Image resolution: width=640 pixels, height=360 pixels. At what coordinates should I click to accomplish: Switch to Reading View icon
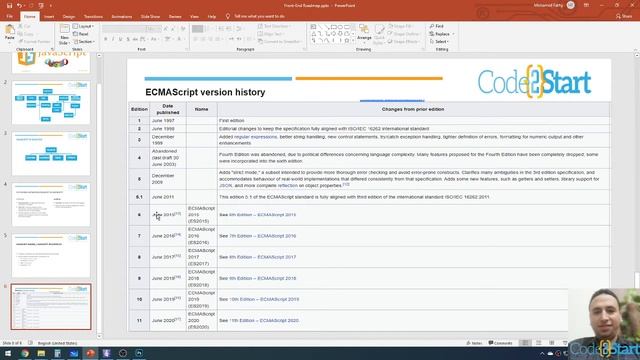[x=551, y=343]
